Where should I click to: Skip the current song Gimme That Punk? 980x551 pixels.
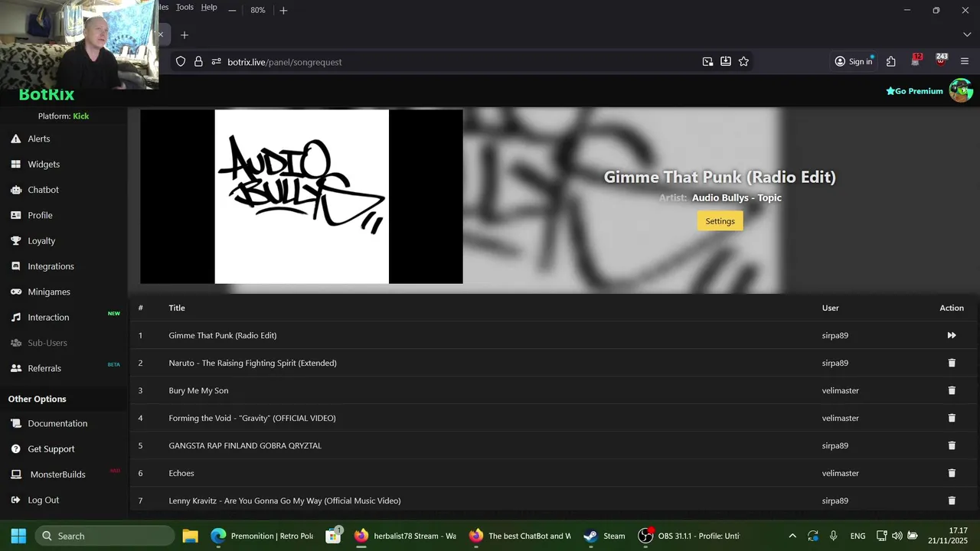click(952, 335)
